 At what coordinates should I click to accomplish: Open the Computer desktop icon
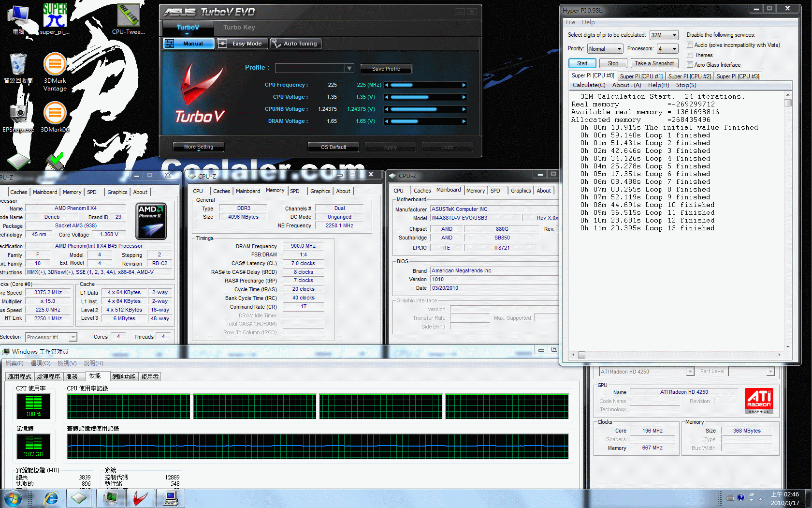[x=18, y=19]
